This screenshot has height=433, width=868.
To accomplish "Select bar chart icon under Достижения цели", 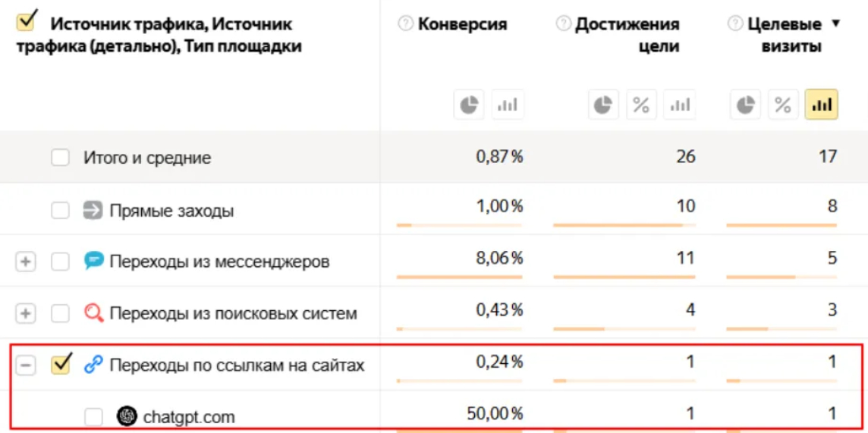I will (679, 105).
